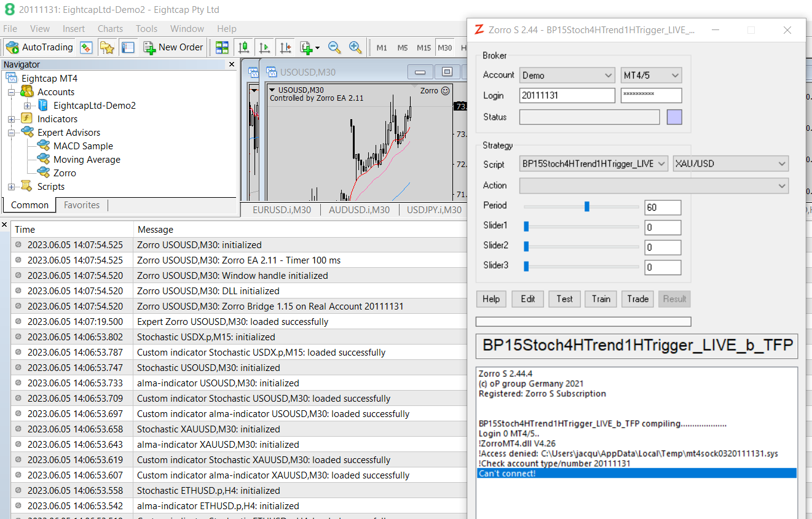The image size is (812, 519).
Task: Click the Trade button in Zorro
Action: pyautogui.click(x=637, y=299)
